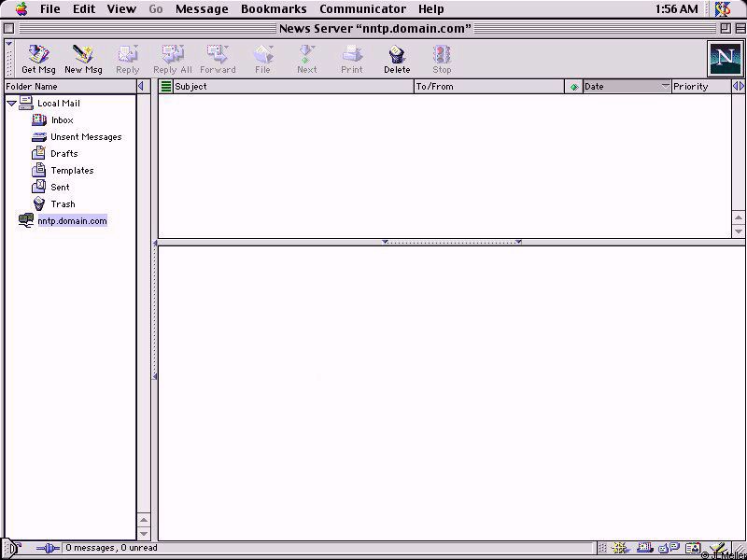
Task: Select the Drafts folder
Action: click(63, 154)
